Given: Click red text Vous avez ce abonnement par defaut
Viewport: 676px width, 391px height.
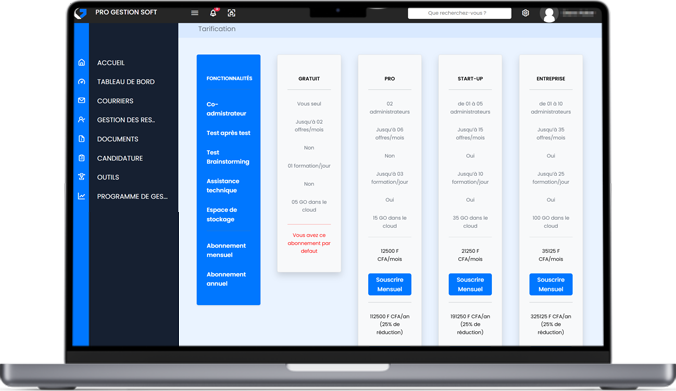Looking at the screenshot, I should (x=309, y=243).
